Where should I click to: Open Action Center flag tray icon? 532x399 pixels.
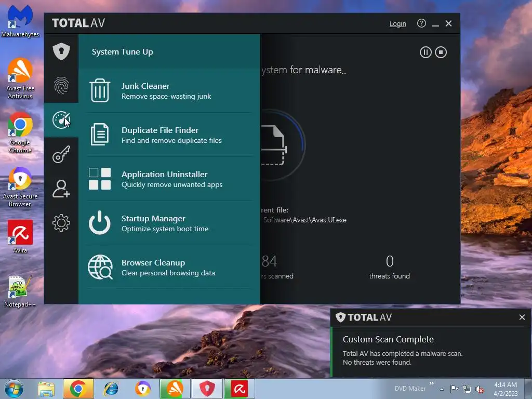(454, 389)
